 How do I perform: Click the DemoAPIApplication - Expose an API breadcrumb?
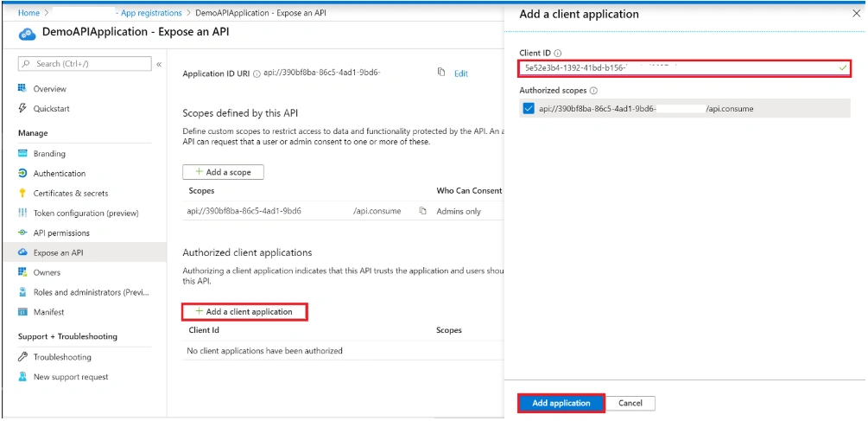[261, 13]
